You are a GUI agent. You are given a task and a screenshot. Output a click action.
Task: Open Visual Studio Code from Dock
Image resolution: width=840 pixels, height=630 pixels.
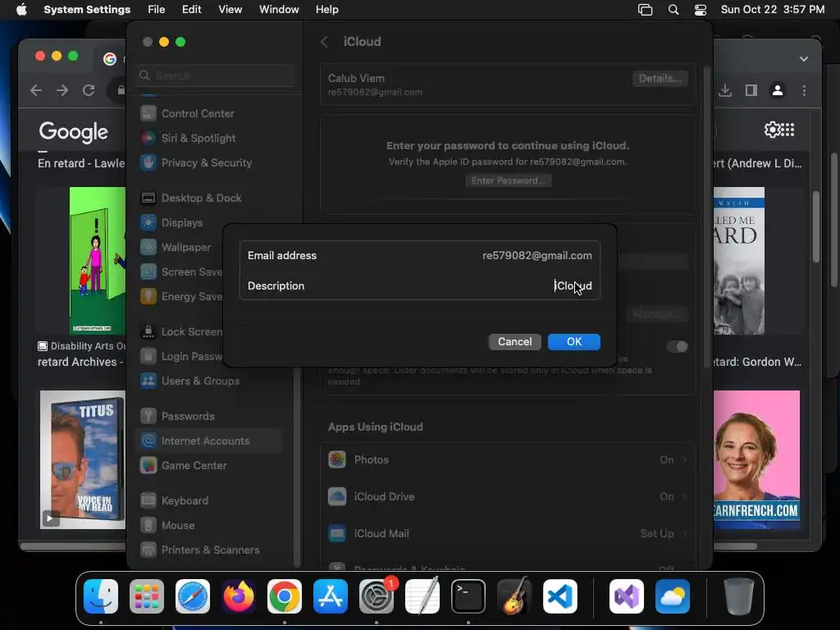coord(560,596)
